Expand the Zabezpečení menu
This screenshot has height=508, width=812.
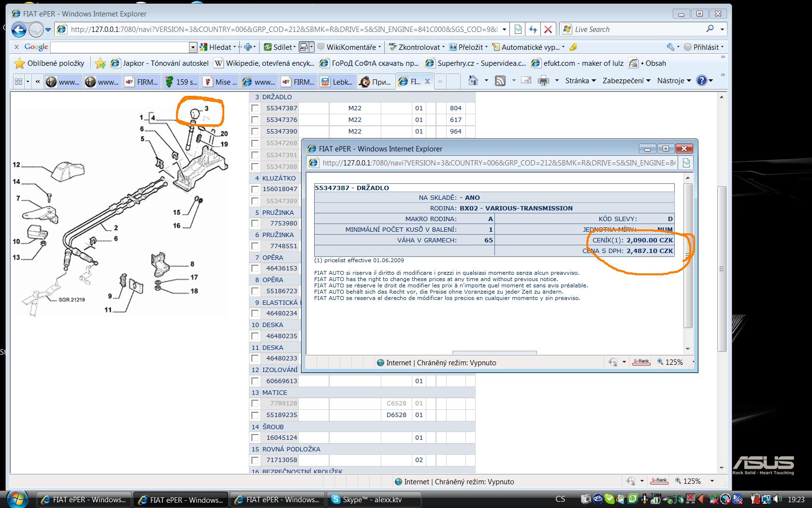[x=626, y=81]
